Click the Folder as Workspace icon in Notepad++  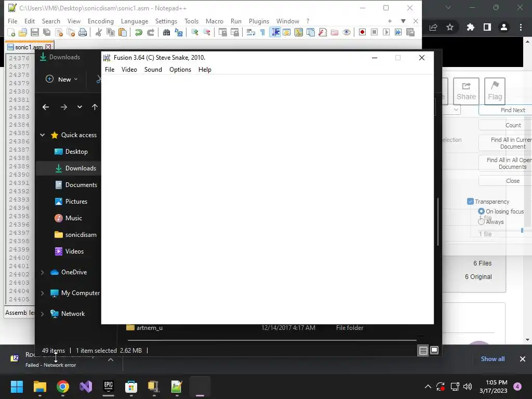[x=335, y=32]
